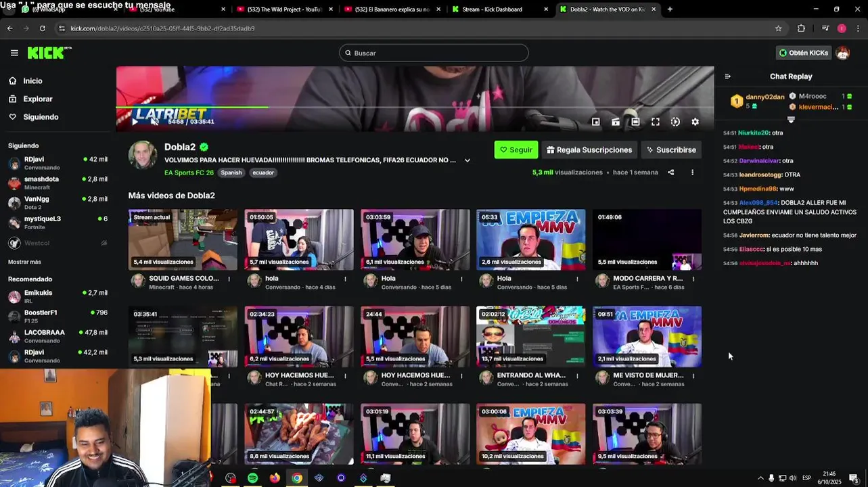Open Spotify from the taskbar

point(252,478)
